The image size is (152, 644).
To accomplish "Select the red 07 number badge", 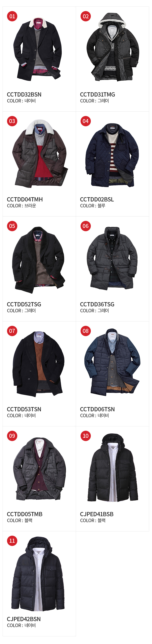I will point(12,331).
